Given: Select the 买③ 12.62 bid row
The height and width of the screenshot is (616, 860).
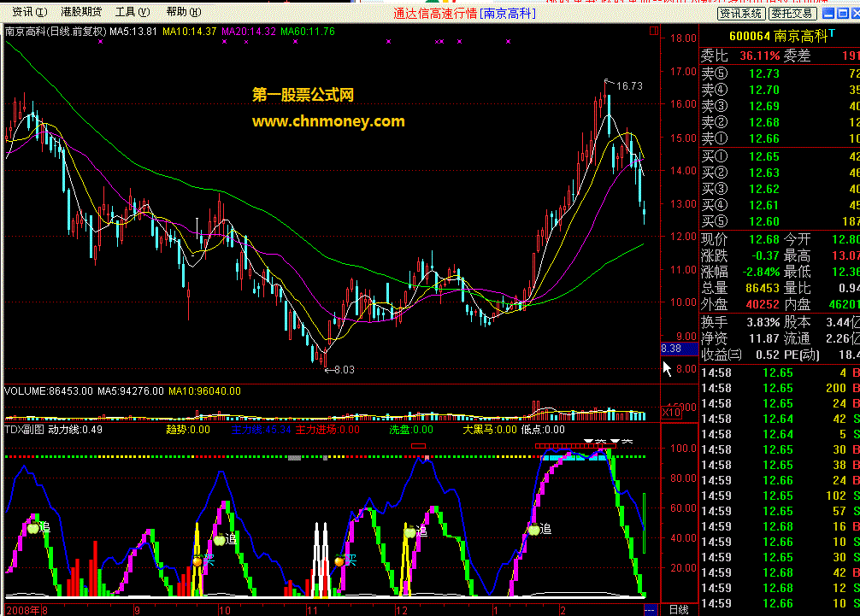Looking at the screenshot, I should pyautogui.click(x=780, y=189).
